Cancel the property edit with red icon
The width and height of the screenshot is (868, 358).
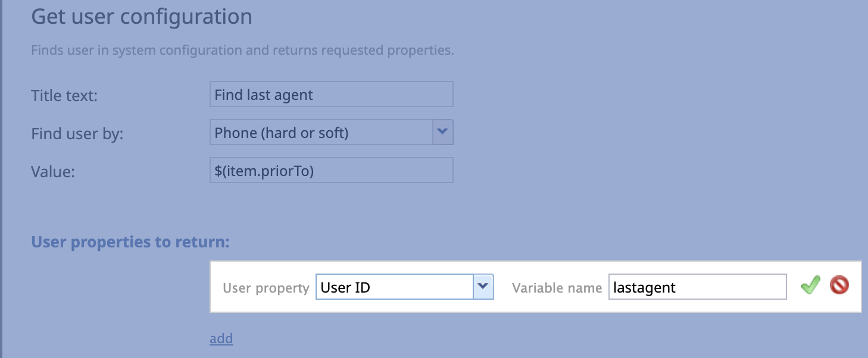click(x=839, y=286)
